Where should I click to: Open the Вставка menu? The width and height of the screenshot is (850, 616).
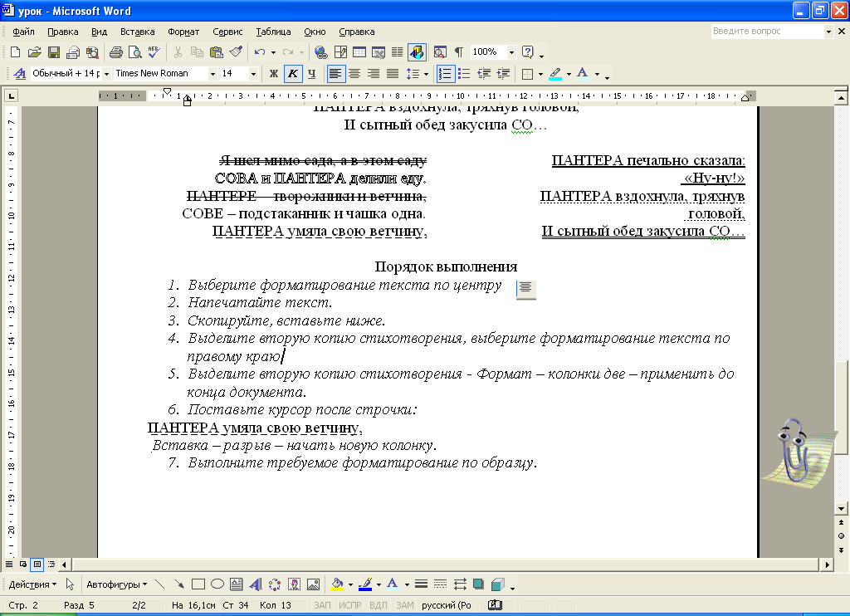click(137, 32)
